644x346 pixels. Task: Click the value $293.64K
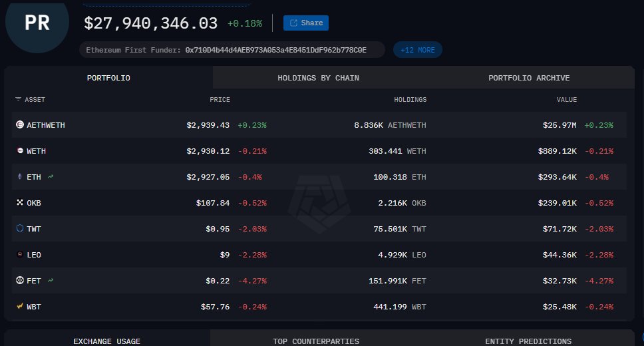(x=558, y=177)
